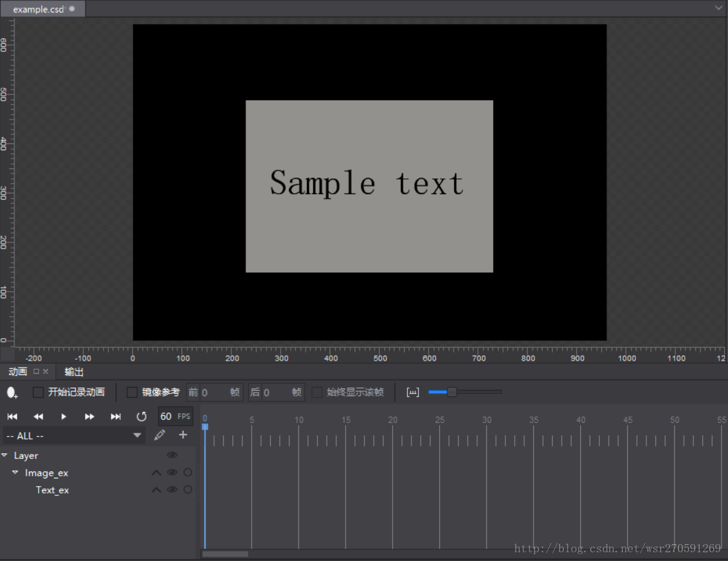
Task: Toggle Layer visibility eye
Action: pyautogui.click(x=172, y=455)
